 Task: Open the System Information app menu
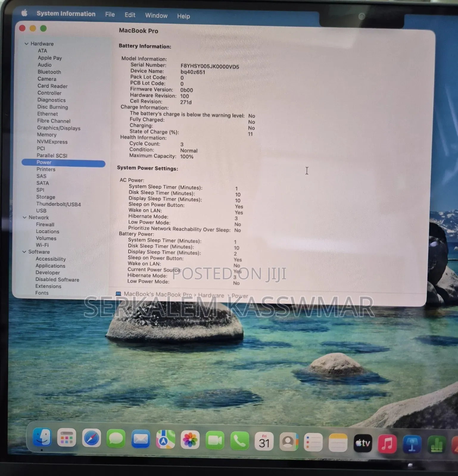click(66, 14)
